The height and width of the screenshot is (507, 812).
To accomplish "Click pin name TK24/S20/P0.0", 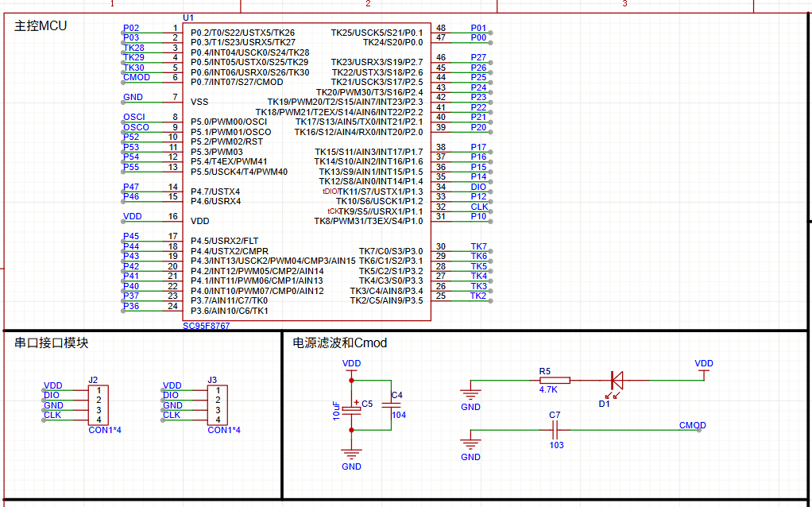I will [392, 42].
